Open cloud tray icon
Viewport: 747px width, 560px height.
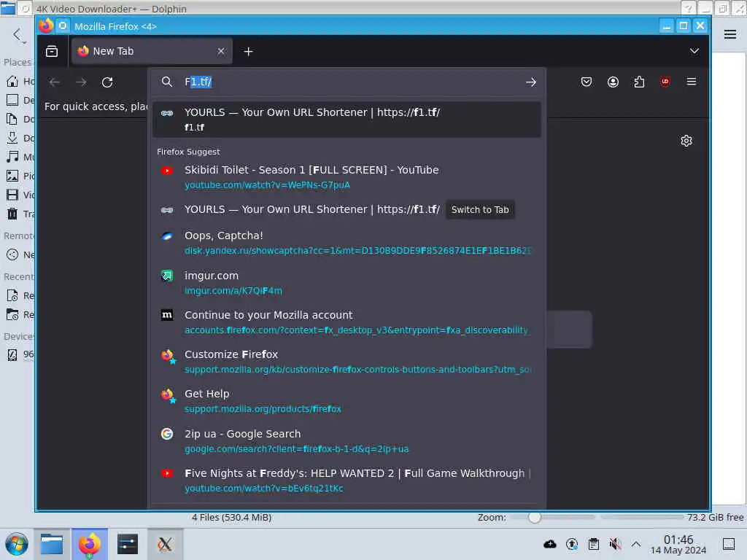coord(550,544)
